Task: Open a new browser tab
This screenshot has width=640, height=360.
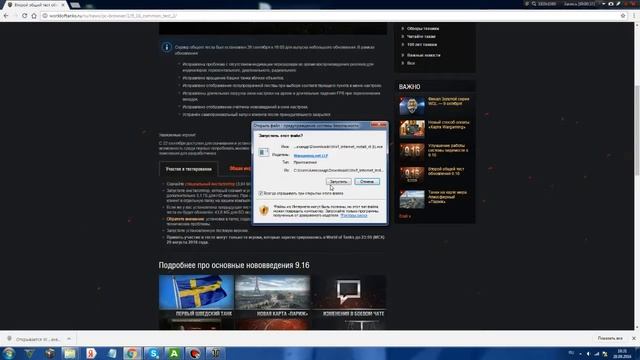Action: click(75, 5)
